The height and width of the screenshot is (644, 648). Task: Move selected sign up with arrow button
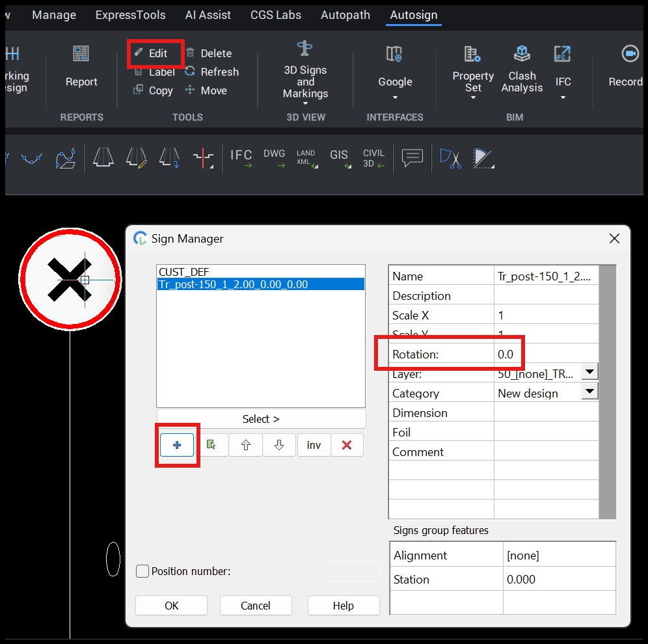246,445
